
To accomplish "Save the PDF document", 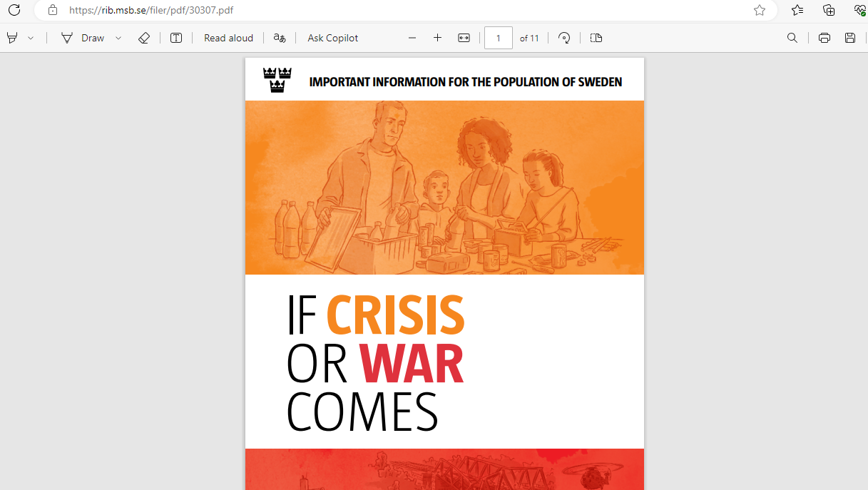I will [850, 38].
